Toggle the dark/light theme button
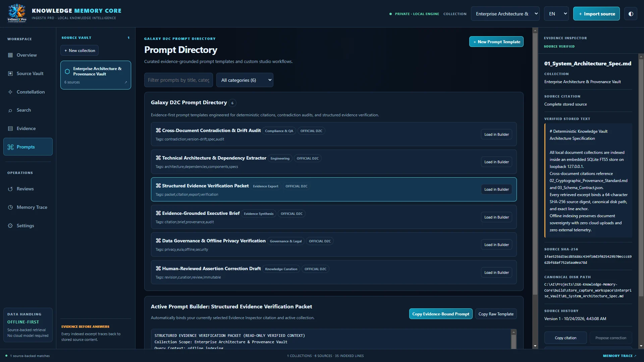The image size is (644, 362). click(x=631, y=14)
